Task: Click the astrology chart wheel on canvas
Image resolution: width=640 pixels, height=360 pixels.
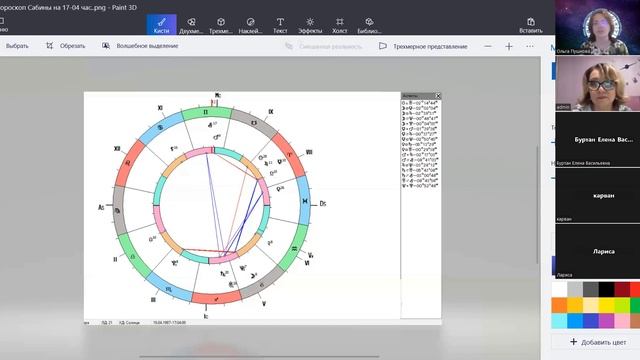Action: tap(211, 205)
